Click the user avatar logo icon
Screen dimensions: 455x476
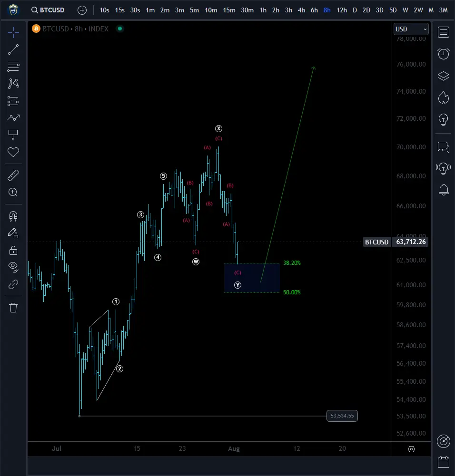(13, 10)
